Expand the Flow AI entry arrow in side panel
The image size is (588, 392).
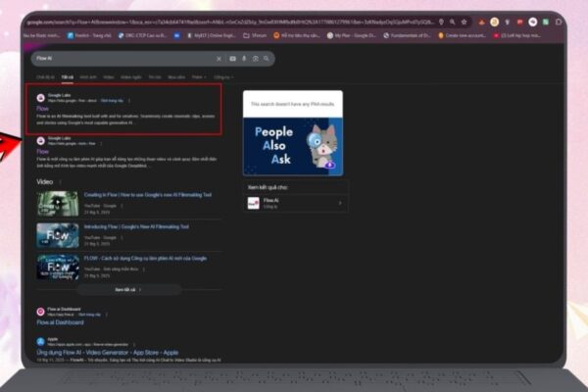click(340, 203)
